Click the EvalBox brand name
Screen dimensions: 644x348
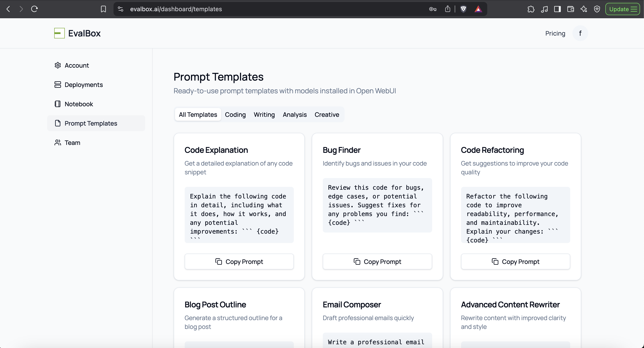pyautogui.click(x=84, y=33)
